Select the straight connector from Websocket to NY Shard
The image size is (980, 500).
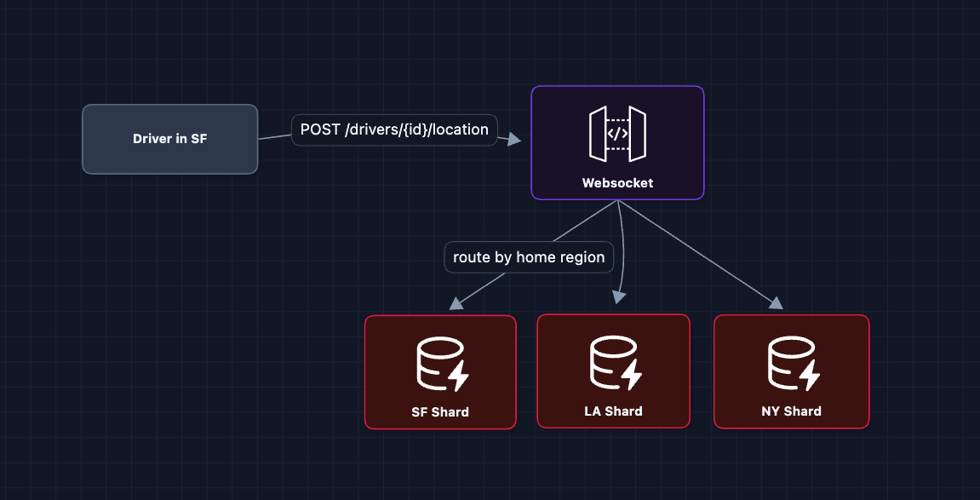pyautogui.click(x=698, y=253)
